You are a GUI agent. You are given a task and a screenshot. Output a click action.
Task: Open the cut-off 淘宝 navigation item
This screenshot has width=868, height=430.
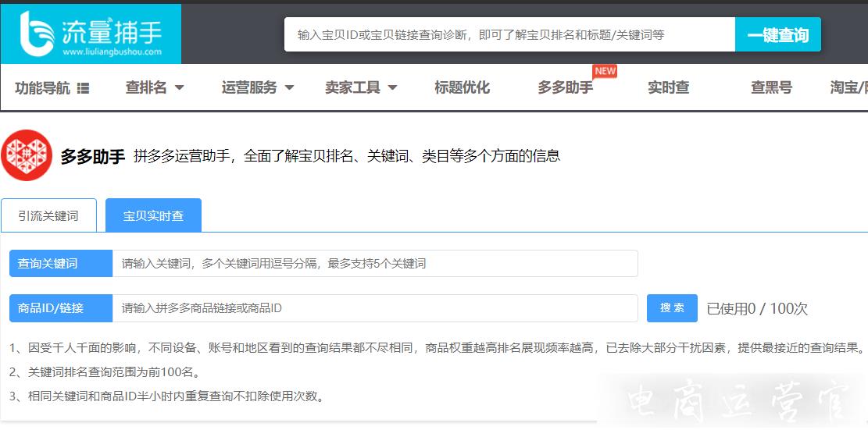pos(848,87)
